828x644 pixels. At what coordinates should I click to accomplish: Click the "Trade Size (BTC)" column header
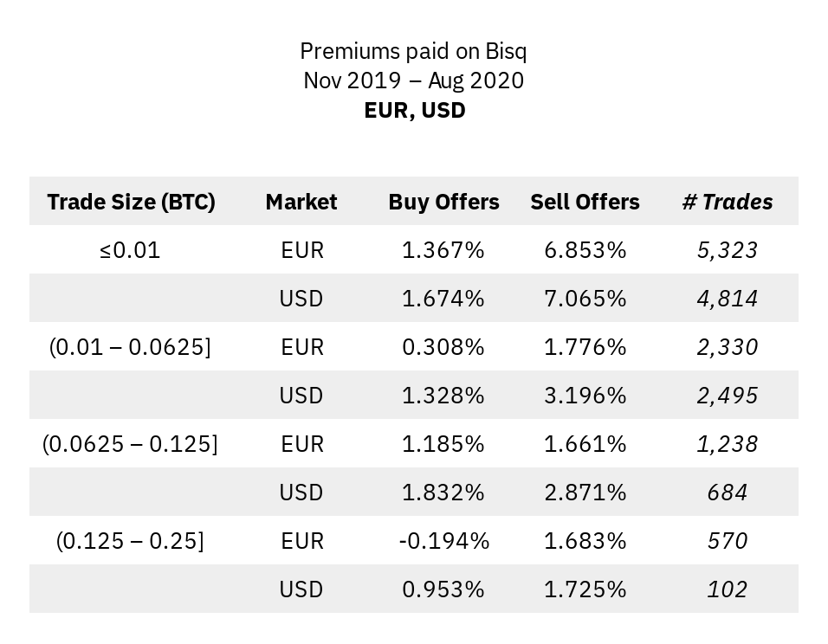(x=131, y=202)
